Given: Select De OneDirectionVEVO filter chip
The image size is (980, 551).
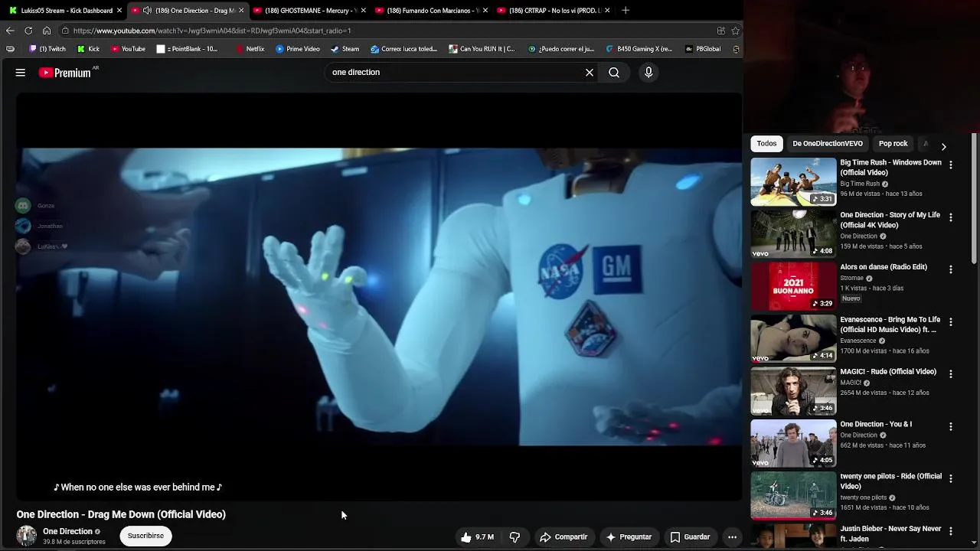Looking at the screenshot, I should click(828, 143).
